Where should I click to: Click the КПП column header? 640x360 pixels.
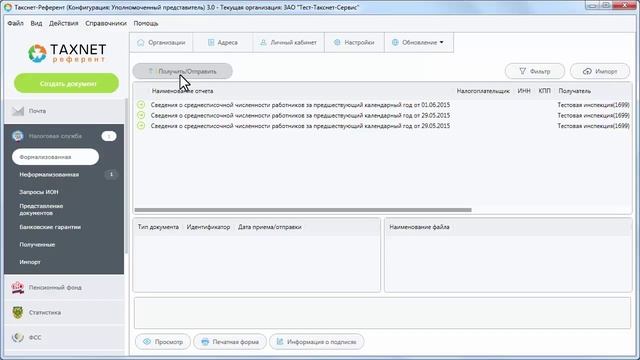544,91
